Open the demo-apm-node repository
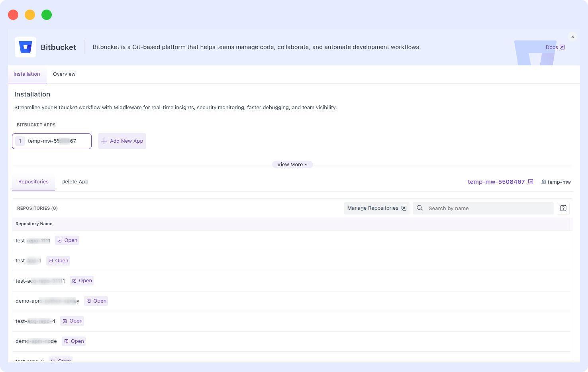The width and height of the screenshot is (588, 372). (73, 341)
